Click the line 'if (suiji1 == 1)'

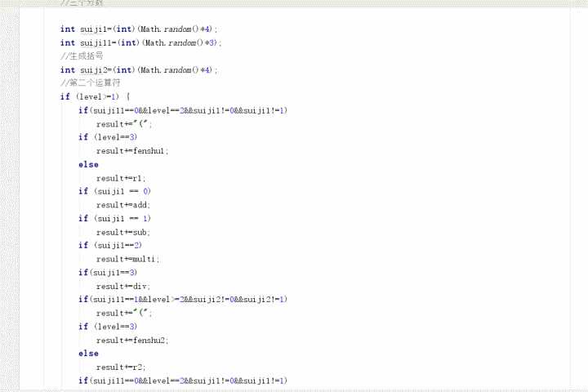tap(114, 218)
